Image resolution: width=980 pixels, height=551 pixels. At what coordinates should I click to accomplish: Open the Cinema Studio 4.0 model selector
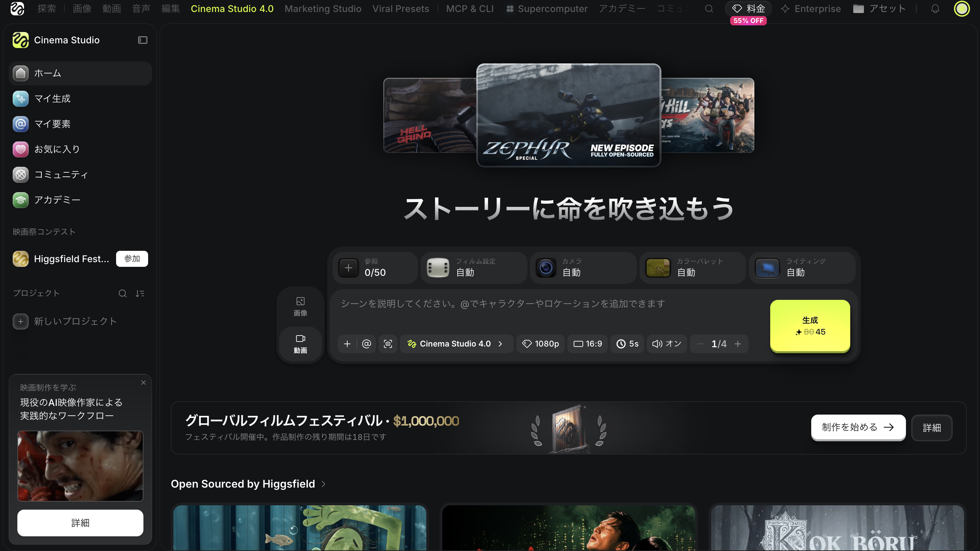pyautogui.click(x=456, y=344)
